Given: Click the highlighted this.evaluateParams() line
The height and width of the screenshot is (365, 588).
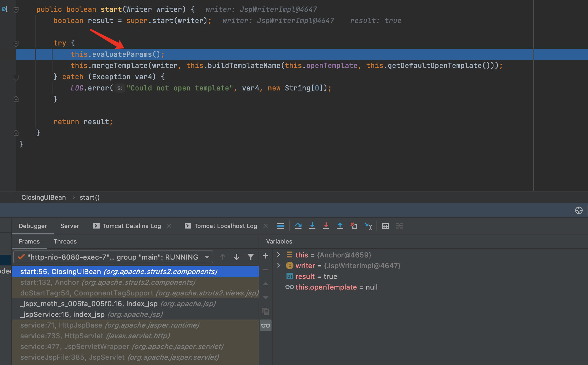Looking at the screenshot, I should [x=302, y=54].
